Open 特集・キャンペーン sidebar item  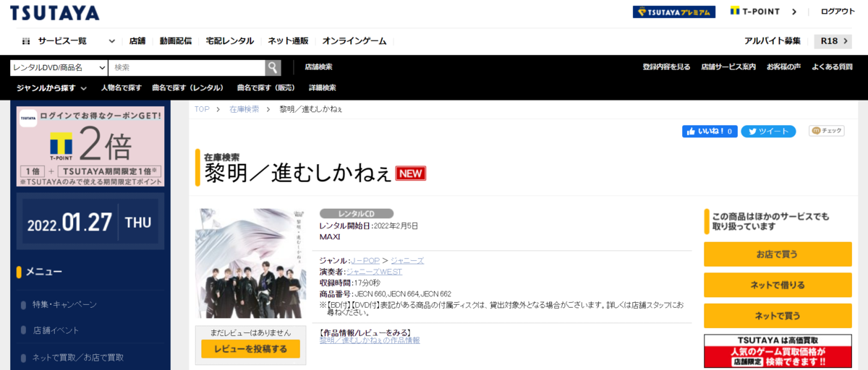coord(64,304)
